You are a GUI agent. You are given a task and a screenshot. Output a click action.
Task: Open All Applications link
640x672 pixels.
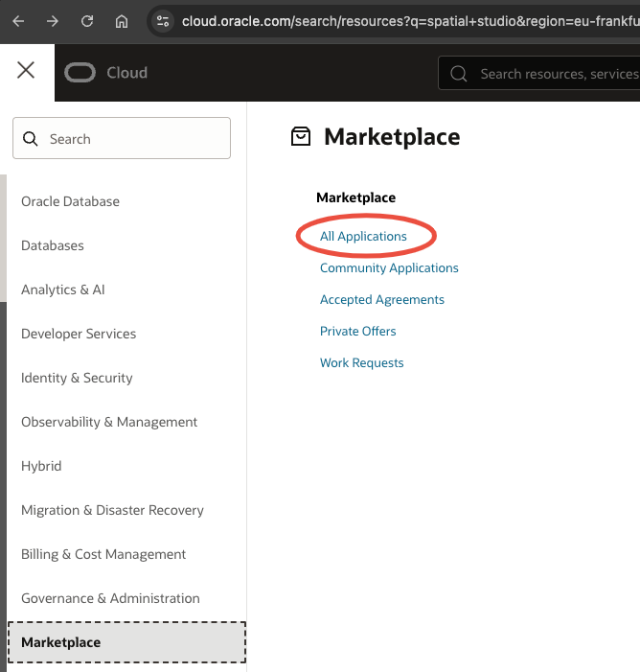click(363, 237)
